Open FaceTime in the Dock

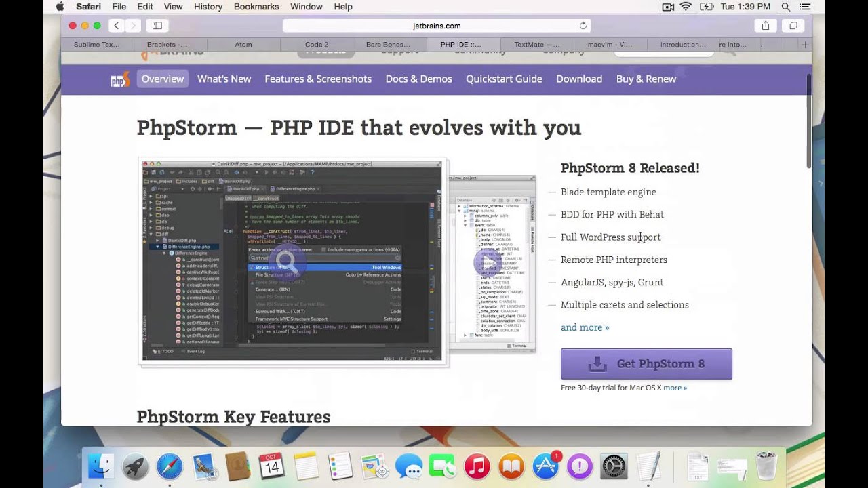443,466
